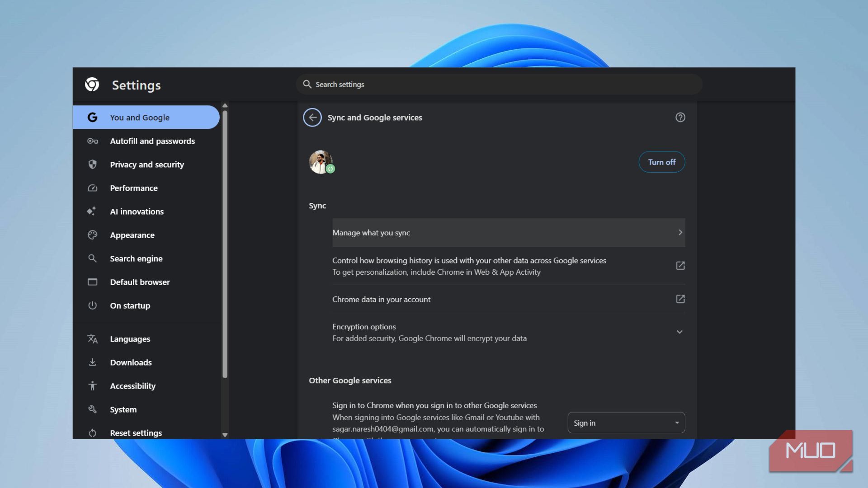Click the key icon for Autofill and passwords

[92, 141]
